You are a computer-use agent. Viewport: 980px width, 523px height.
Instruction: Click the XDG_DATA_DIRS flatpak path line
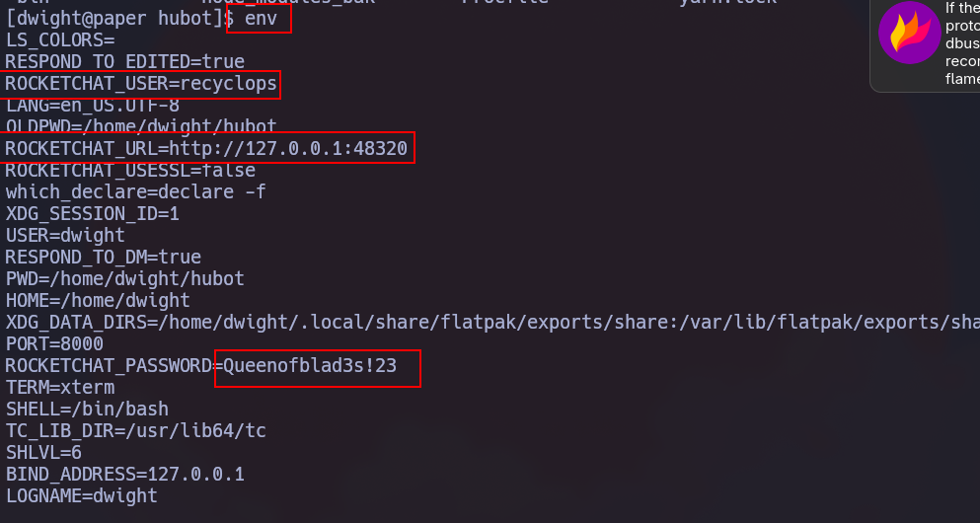pos(492,322)
